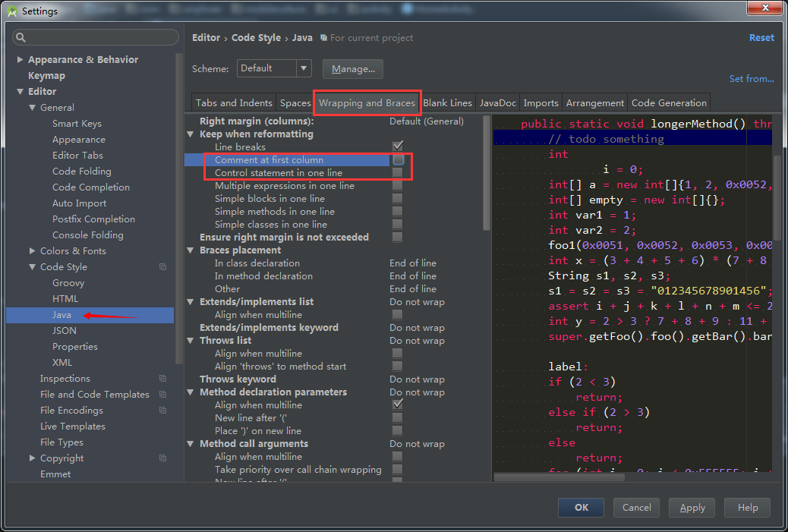The width and height of the screenshot is (788, 532).
Task: Open the Code Generation tab
Action: point(669,103)
